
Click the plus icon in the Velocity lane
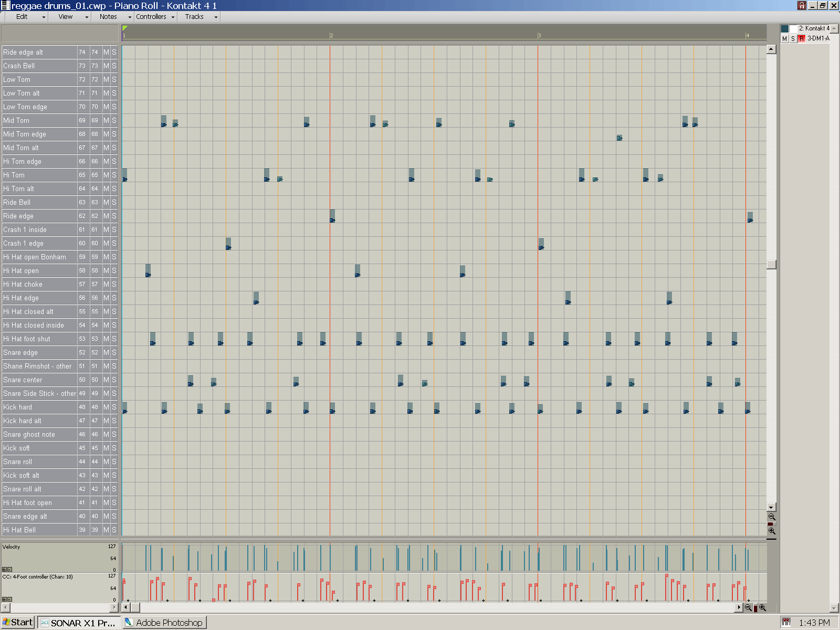(4, 569)
